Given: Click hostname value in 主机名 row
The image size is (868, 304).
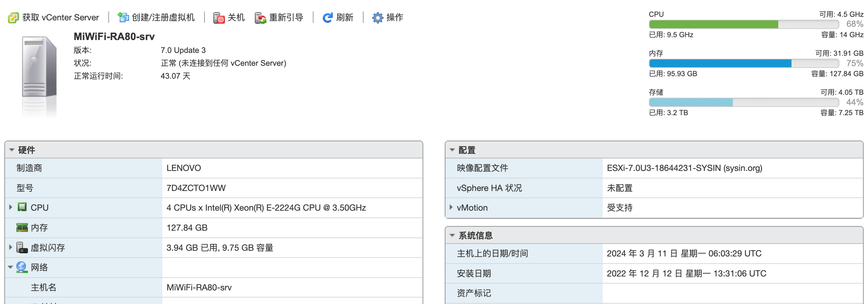Looking at the screenshot, I should point(199,288).
